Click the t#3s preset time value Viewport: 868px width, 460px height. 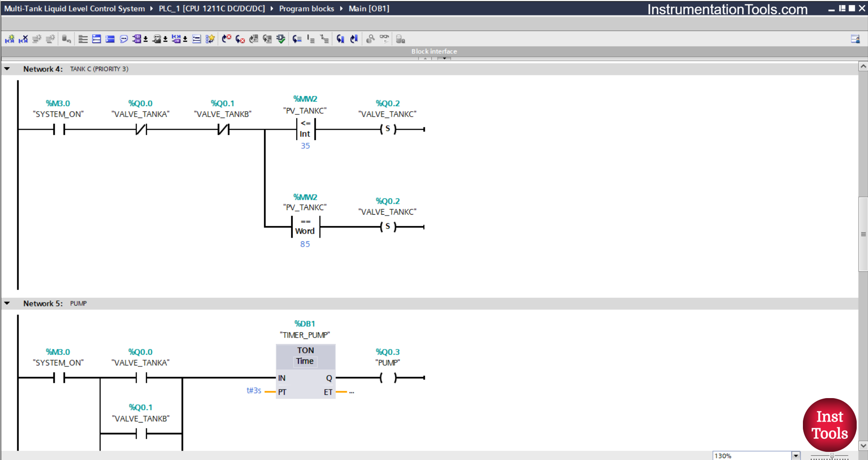(254, 390)
